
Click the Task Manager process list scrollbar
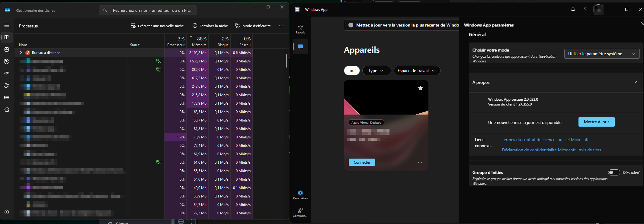coord(287,61)
